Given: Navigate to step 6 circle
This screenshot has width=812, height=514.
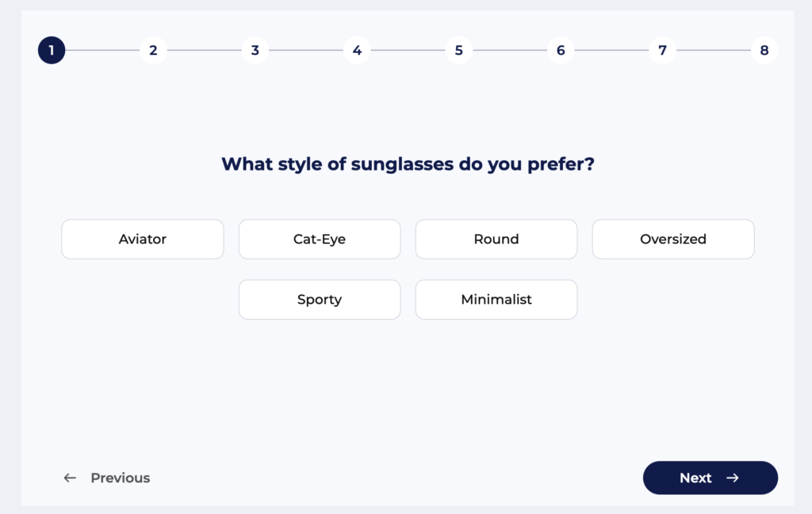Looking at the screenshot, I should (x=561, y=50).
